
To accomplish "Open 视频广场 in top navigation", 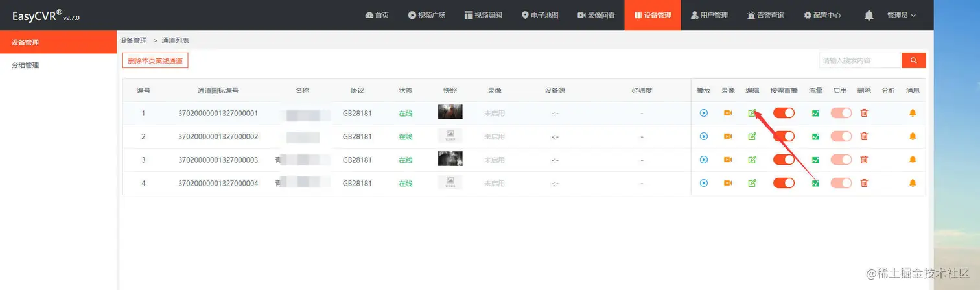I will (426, 15).
